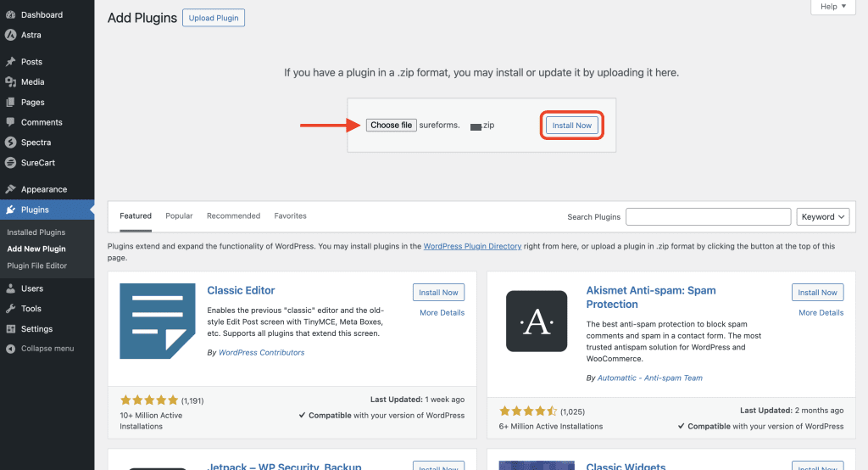Click the Dashboard icon in sidebar
The width and height of the screenshot is (868, 470).
pos(10,15)
